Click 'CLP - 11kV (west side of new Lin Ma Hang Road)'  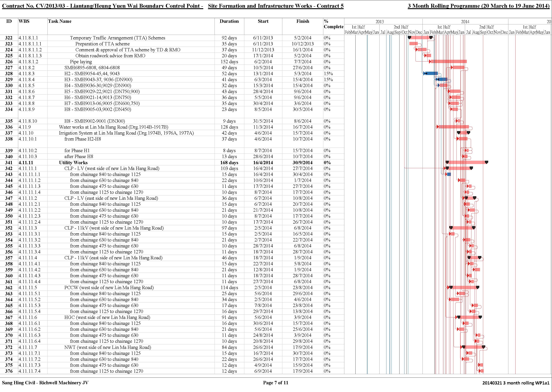[114, 228]
